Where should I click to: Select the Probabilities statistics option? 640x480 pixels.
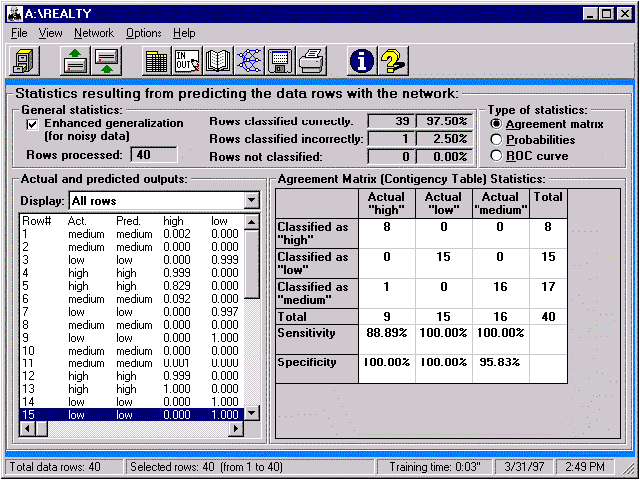pyautogui.click(x=497, y=139)
